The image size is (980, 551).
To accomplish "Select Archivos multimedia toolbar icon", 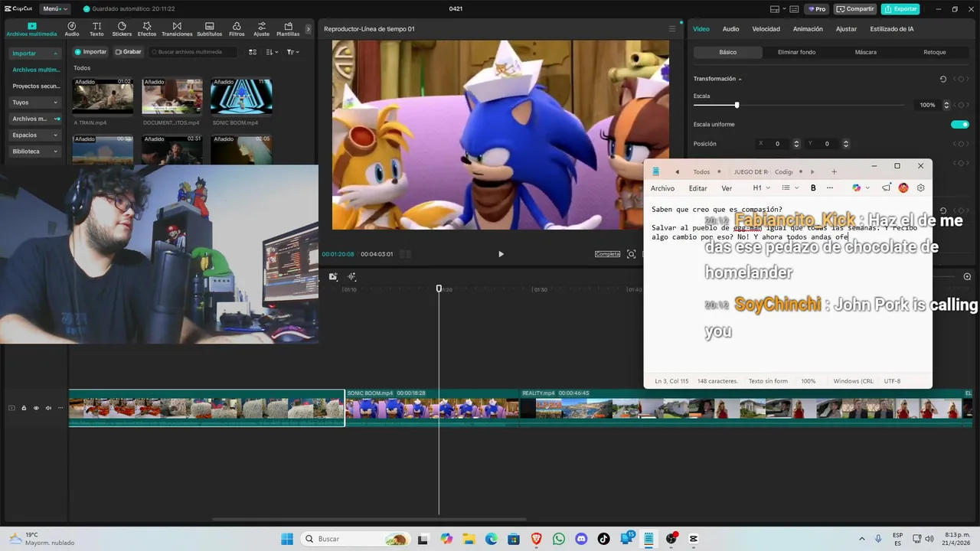I will [x=31, y=29].
